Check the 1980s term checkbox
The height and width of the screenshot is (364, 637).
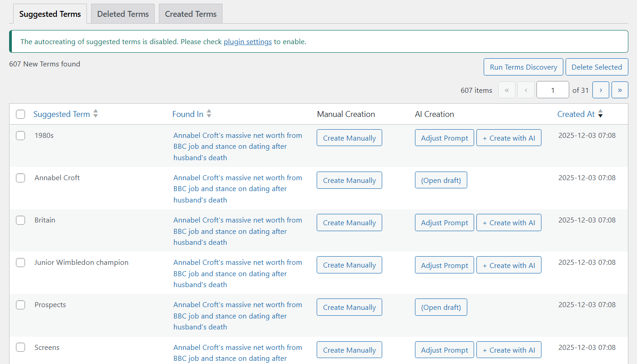point(20,136)
